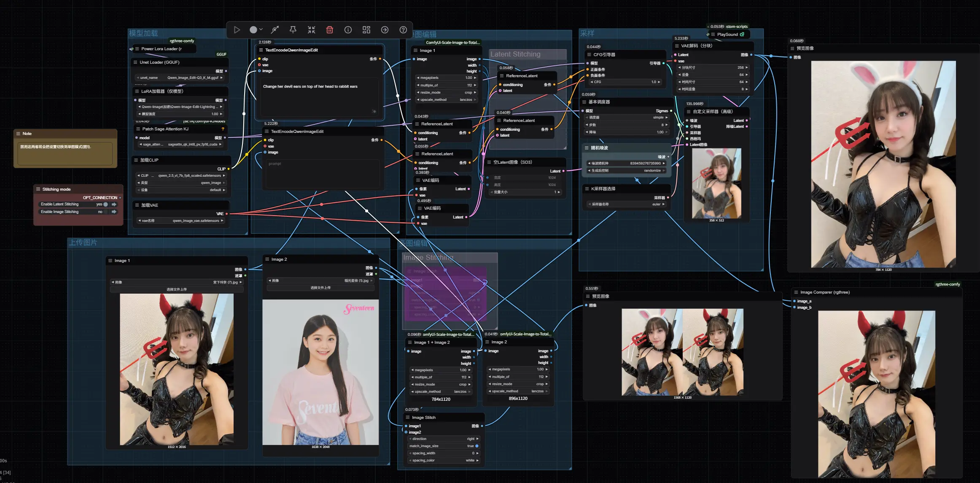The height and width of the screenshot is (483, 980).
Task: Adjust the CFG value slider in CFG引导器
Action: click(x=625, y=82)
